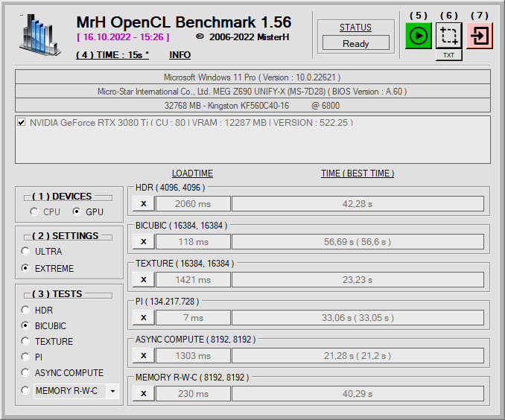Click the BICUBIC time 56,69 s field

358,241
